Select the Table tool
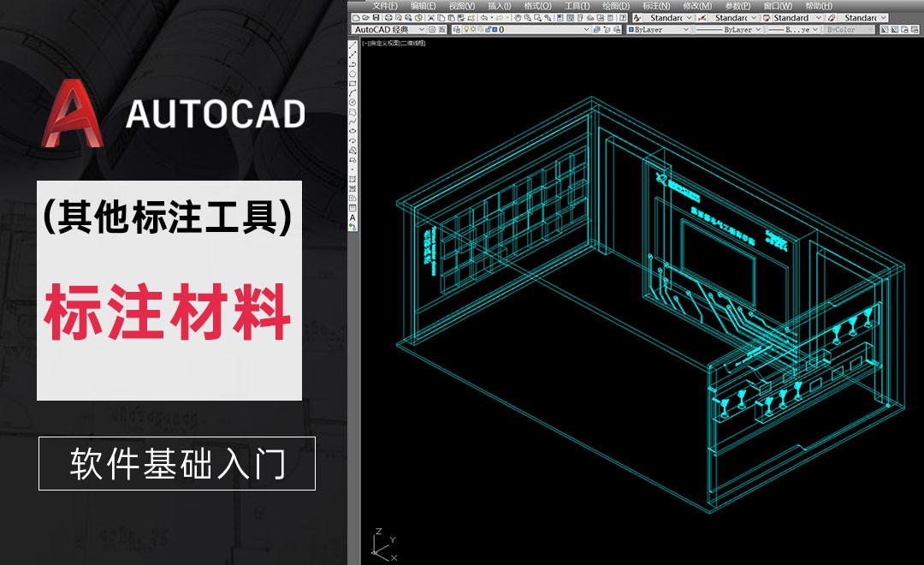 (x=353, y=207)
